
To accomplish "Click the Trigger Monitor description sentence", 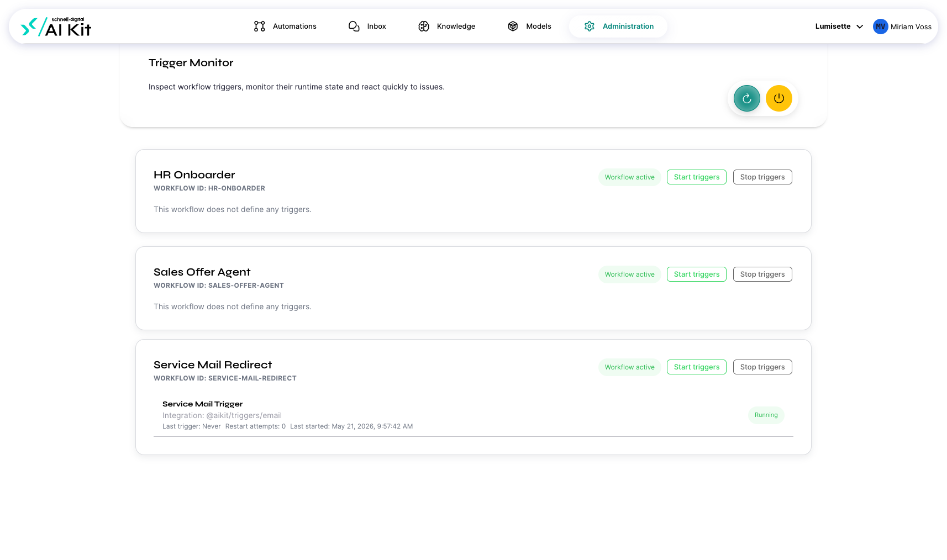I will (x=297, y=87).
